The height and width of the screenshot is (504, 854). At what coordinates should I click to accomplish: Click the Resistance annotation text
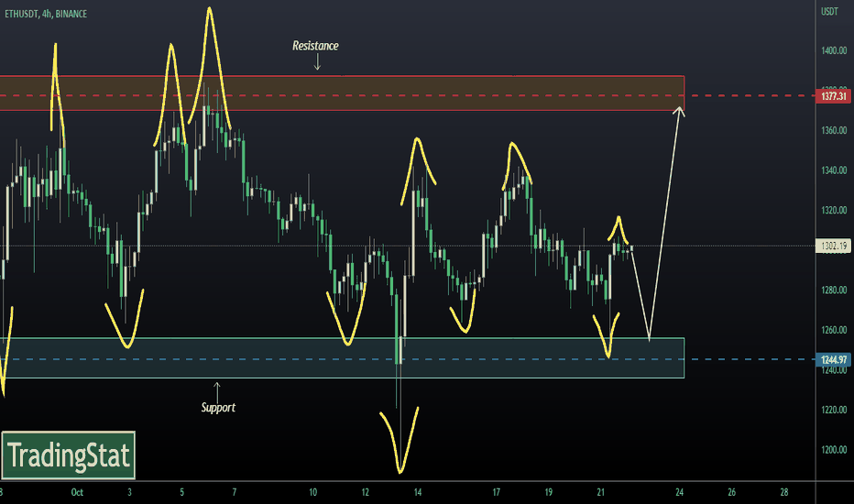(315, 46)
